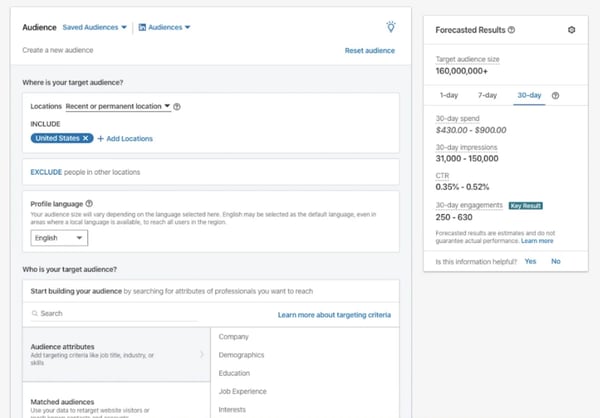600x418 pixels.
Task: Click 30-day impressions label
Action: point(466,147)
